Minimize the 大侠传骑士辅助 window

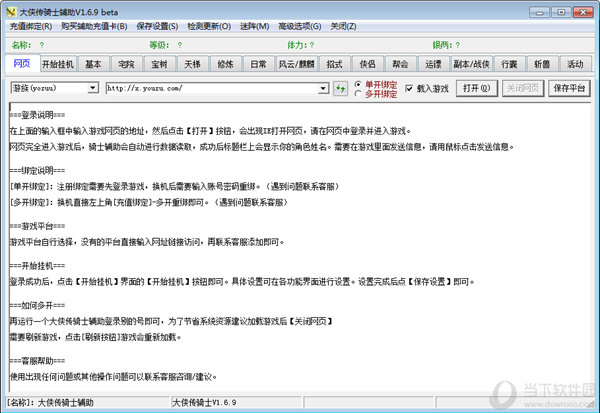tap(540, 12)
